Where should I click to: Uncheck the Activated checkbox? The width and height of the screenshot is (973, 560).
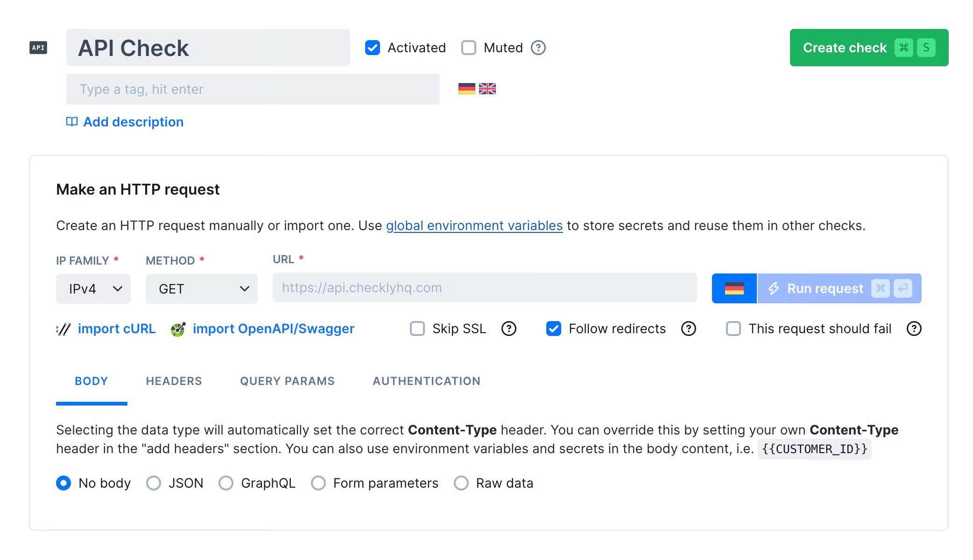coord(373,48)
